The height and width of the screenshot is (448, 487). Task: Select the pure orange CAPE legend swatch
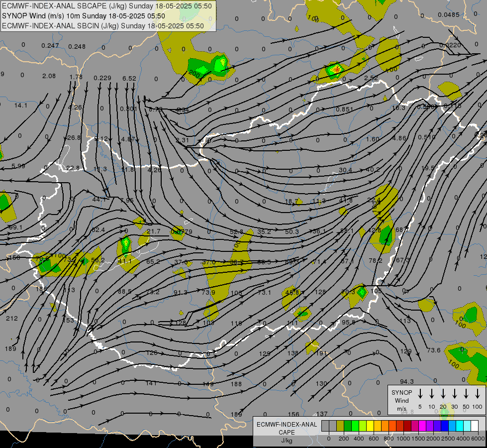(385, 426)
